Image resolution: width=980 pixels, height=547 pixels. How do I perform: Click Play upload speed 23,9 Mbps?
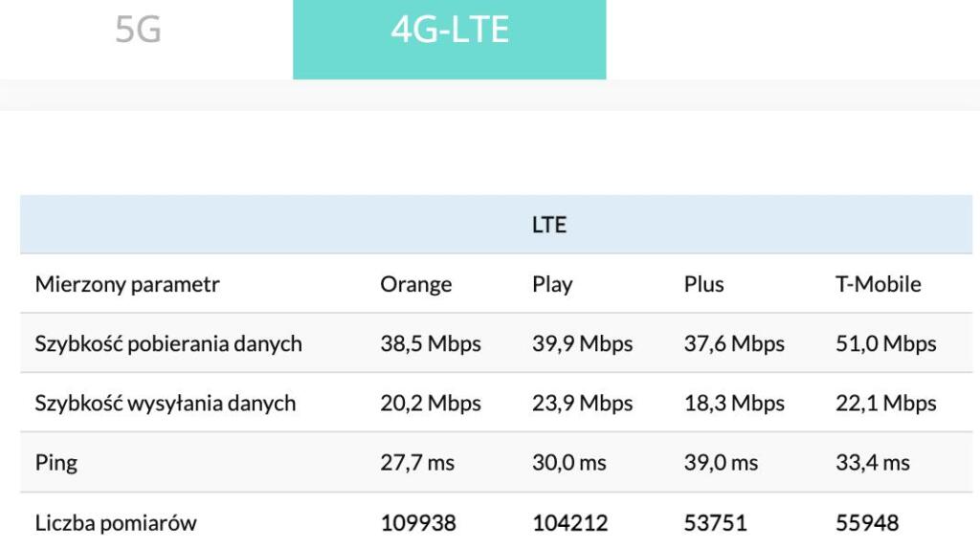(x=582, y=404)
